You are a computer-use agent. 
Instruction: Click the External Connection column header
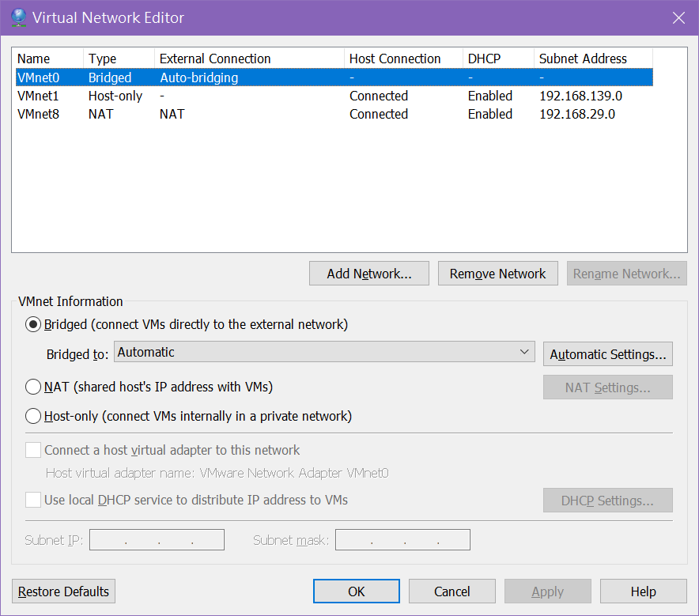(x=250, y=59)
